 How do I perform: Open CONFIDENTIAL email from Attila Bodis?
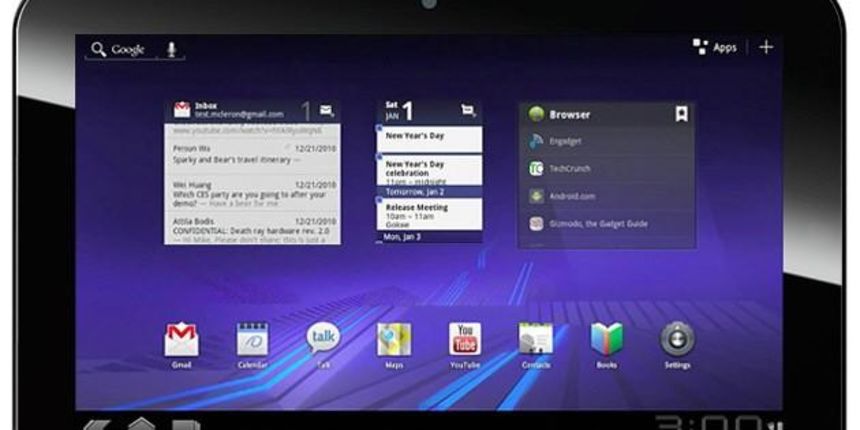[x=252, y=230]
